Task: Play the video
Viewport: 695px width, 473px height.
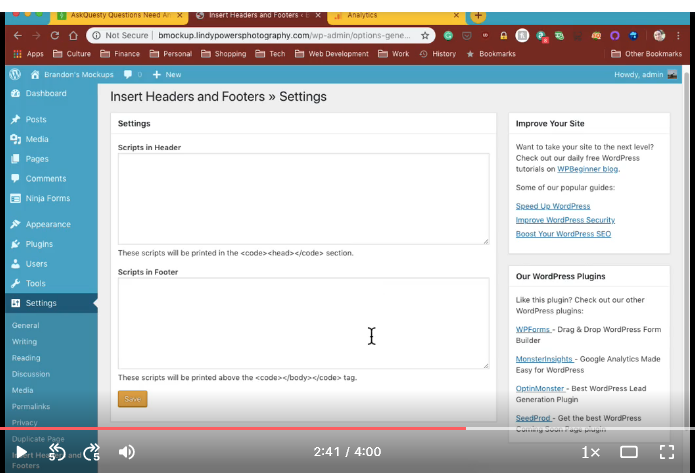Action: pos(21,452)
